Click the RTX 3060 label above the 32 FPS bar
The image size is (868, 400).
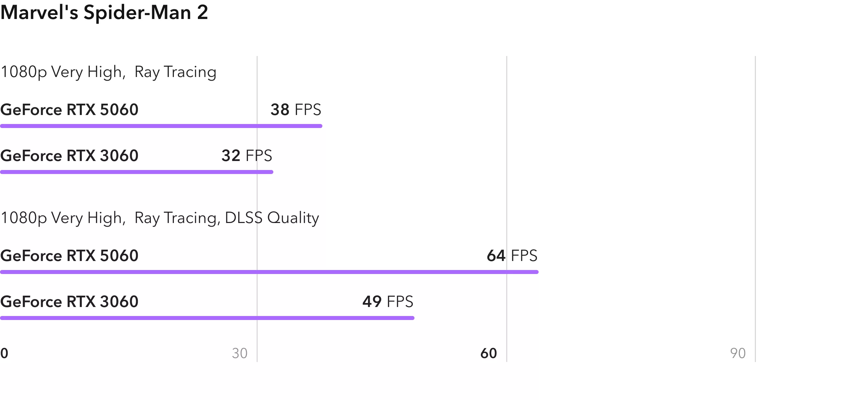(69, 156)
